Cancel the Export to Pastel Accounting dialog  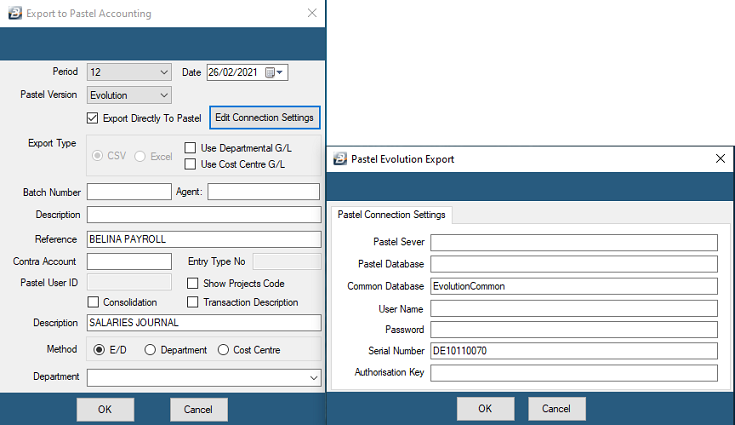(x=198, y=410)
